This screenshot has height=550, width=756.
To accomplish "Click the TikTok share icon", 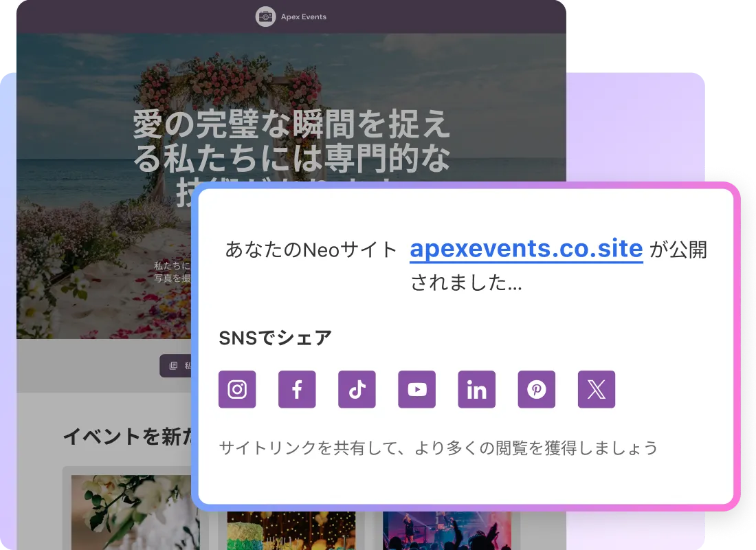I will [x=357, y=389].
